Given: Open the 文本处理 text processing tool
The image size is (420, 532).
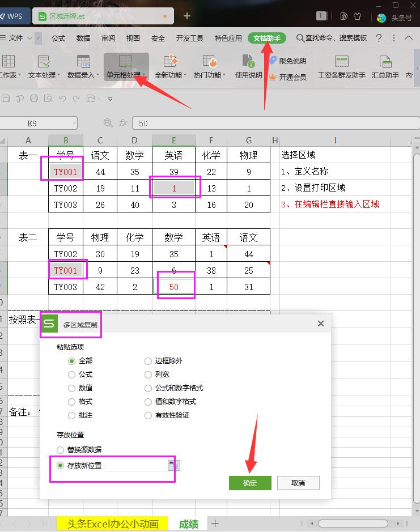Looking at the screenshot, I should pos(44,67).
